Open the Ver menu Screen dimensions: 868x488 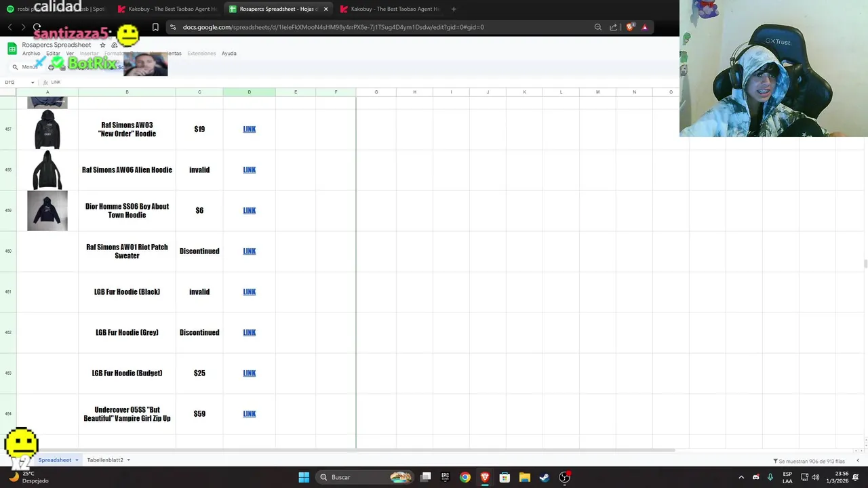(70, 54)
